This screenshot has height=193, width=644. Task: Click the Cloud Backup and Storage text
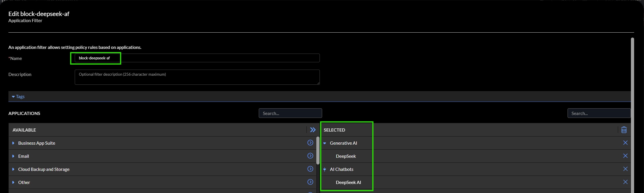[44, 169]
